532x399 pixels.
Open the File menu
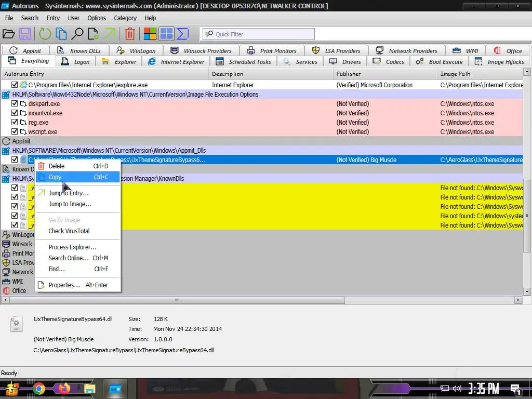[9, 18]
